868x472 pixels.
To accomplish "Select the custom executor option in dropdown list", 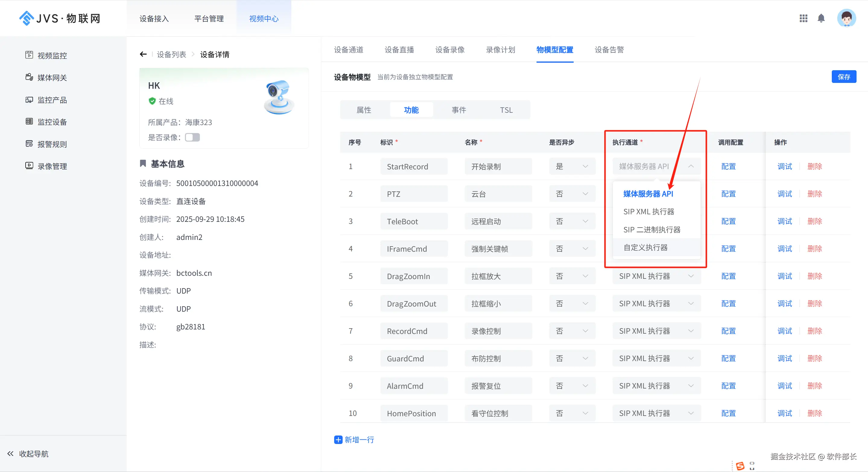I will tap(645, 247).
